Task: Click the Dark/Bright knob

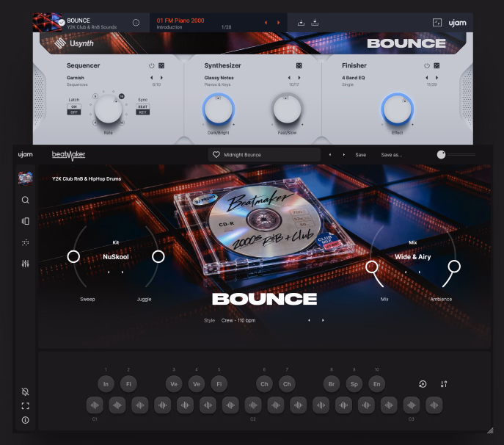Action: 219,109
